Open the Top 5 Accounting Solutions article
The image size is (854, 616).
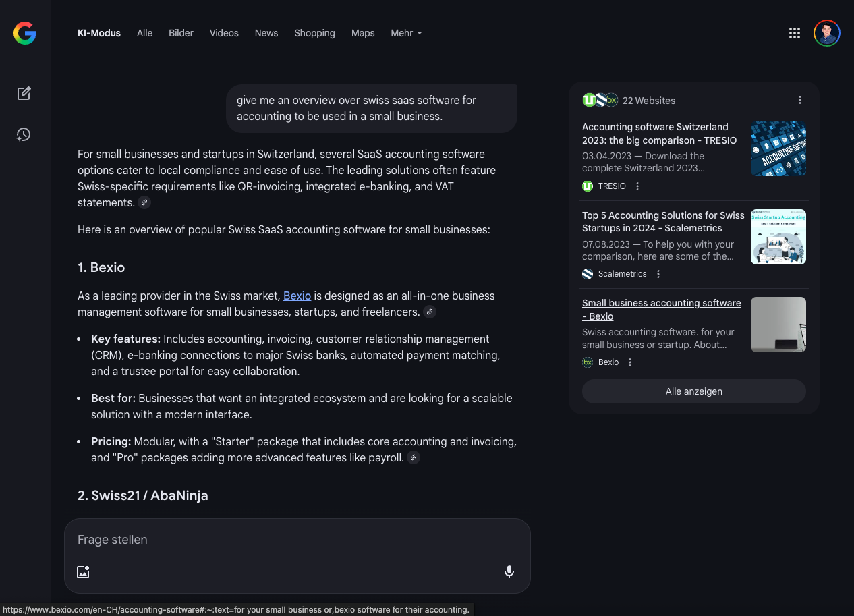pyautogui.click(x=663, y=221)
